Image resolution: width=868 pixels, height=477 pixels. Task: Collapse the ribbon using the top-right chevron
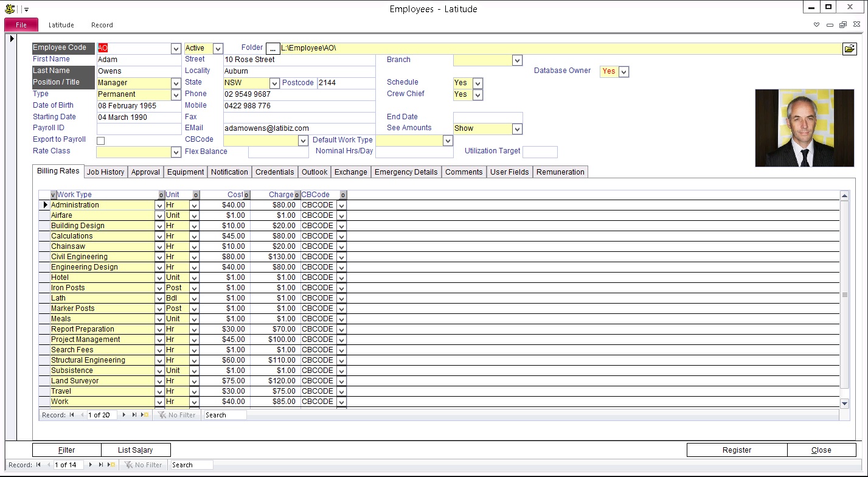tap(817, 25)
